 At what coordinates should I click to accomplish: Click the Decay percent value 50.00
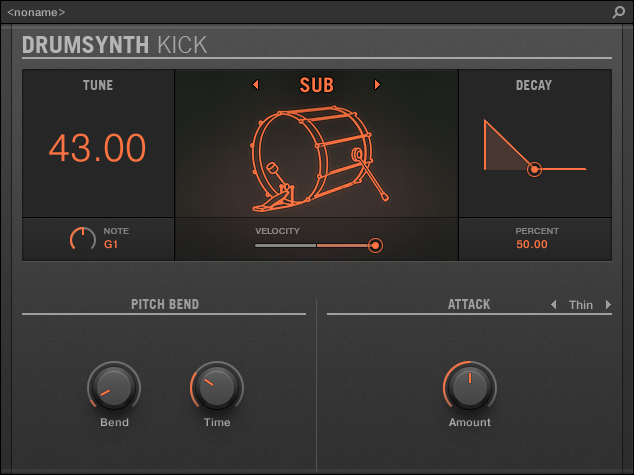coord(532,244)
